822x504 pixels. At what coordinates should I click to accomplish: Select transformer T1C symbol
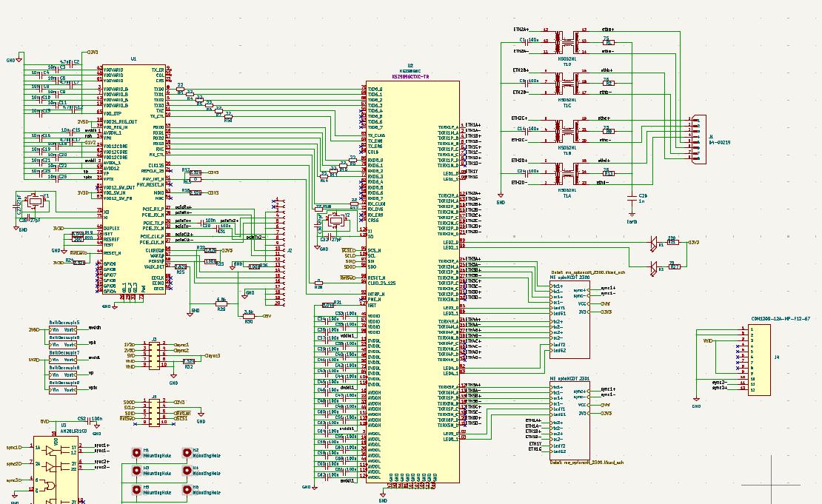[567, 82]
